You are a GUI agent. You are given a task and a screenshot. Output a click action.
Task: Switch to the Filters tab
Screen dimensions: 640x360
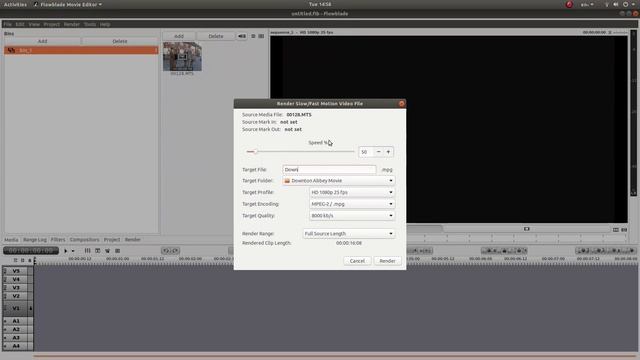click(58, 240)
